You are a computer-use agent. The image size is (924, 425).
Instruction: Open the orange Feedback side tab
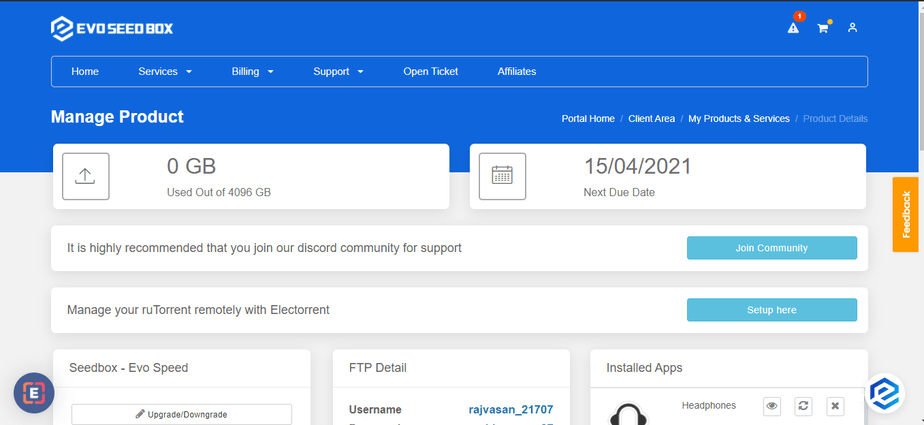pyautogui.click(x=906, y=214)
